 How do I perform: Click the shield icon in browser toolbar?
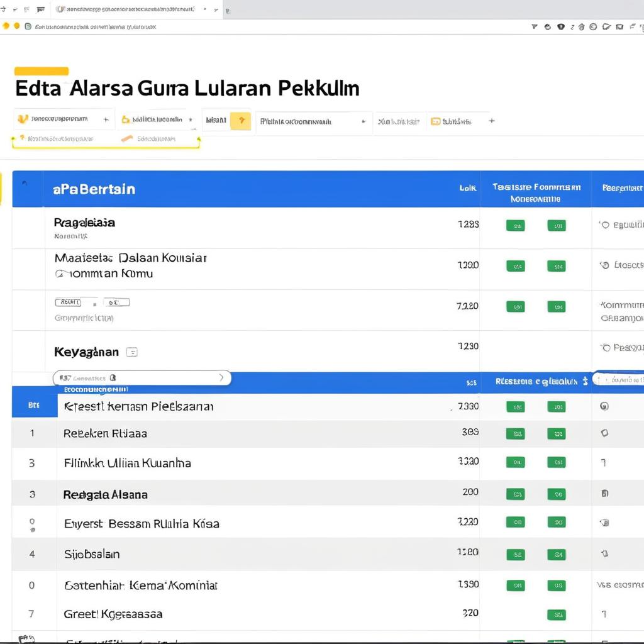coord(560,26)
